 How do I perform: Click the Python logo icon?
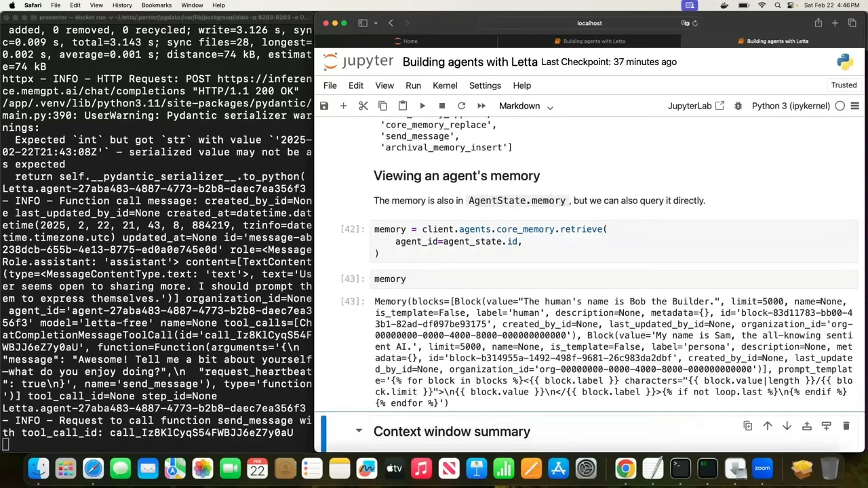[845, 62]
